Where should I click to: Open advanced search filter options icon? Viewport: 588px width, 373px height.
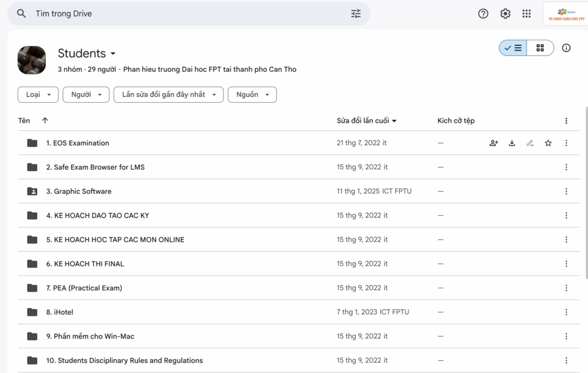(356, 14)
